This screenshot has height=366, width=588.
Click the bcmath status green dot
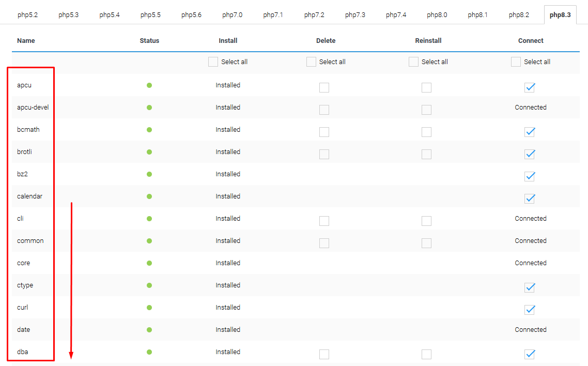tap(149, 130)
